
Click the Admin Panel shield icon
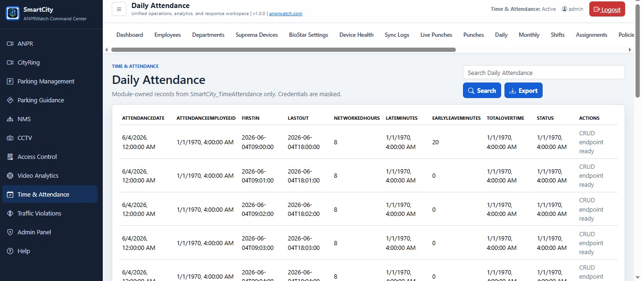10,232
